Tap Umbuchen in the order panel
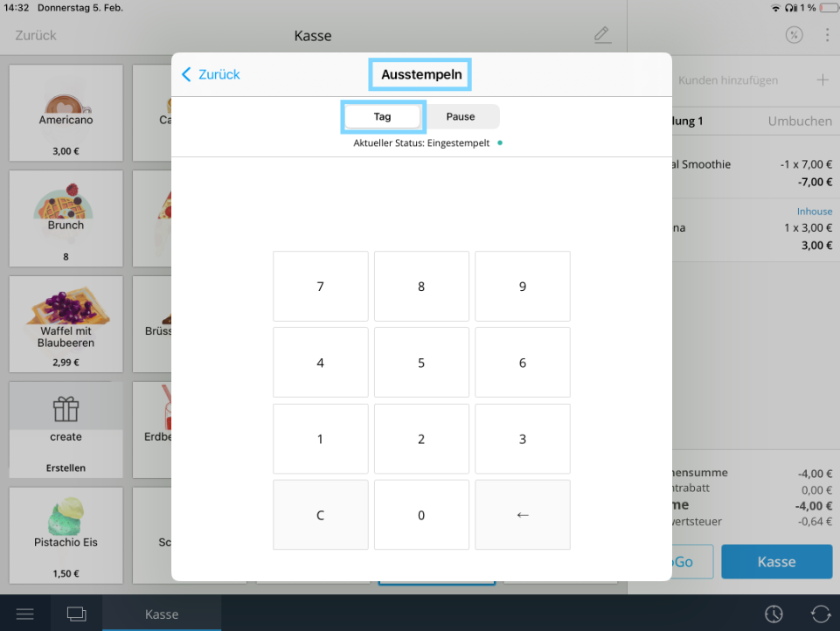This screenshot has width=840, height=631. [x=800, y=121]
